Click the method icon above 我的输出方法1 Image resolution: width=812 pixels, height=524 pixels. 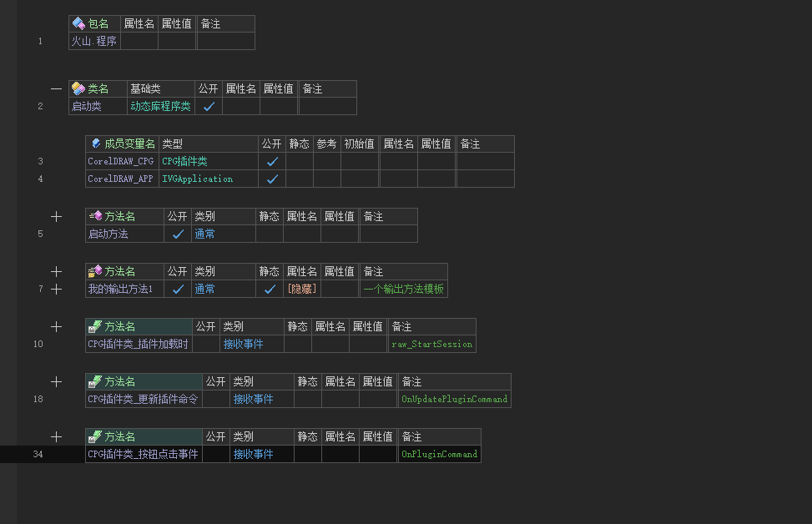tap(95, 271)
